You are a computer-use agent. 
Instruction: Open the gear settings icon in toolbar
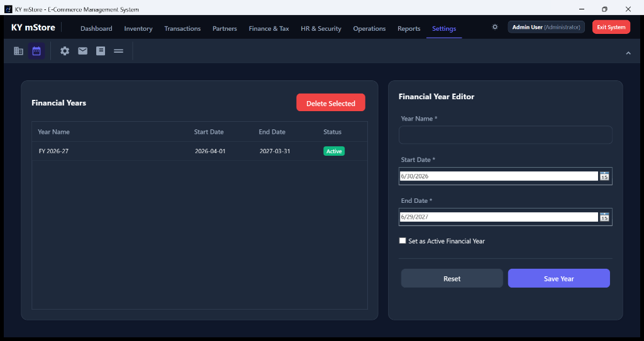point(65,51)
